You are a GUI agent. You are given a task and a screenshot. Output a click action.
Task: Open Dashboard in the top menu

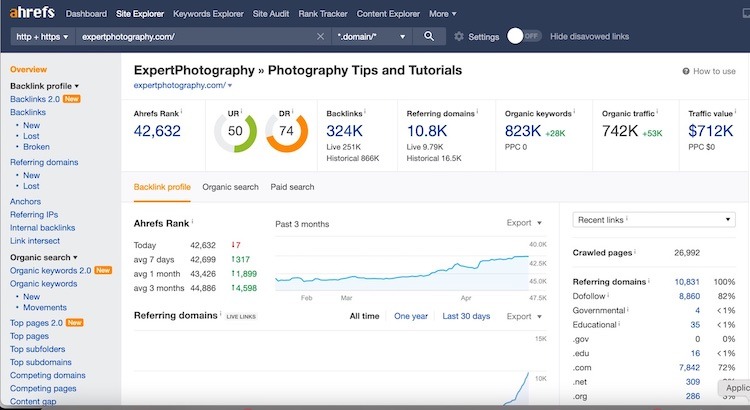86,14
